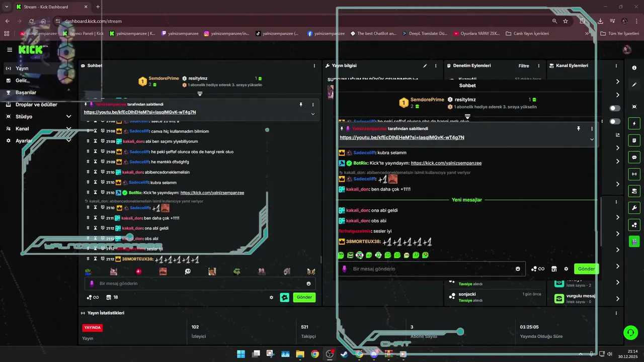The width and height of the screenshot is (644, 362).
Task: Click the Gönder button in the popout chat
Action: (586, 269)
